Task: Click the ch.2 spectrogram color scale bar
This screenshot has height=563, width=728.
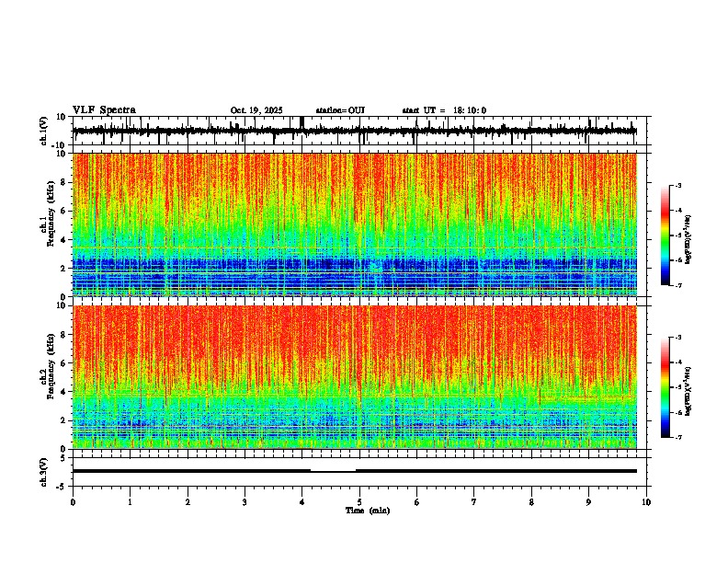Action: (665, 387)
